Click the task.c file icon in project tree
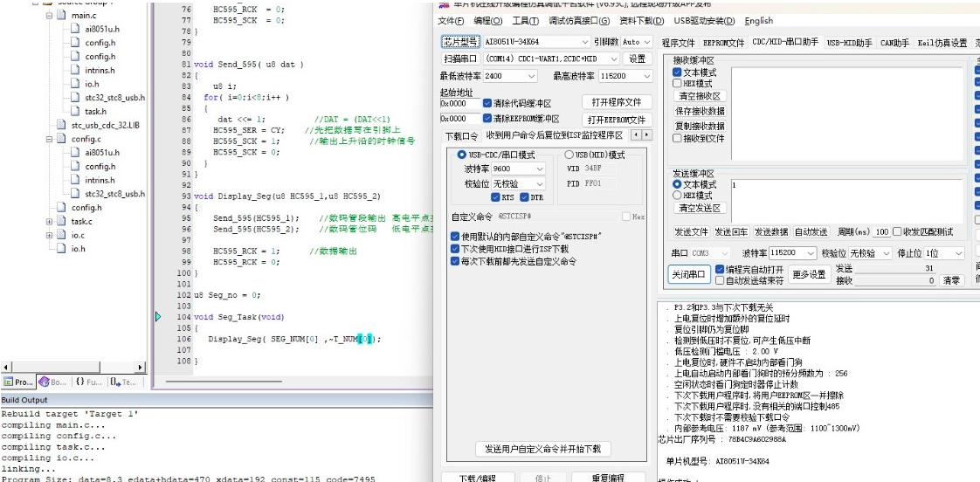The height and width of the screenshot is (482, 980). click(x=61, y=221)
